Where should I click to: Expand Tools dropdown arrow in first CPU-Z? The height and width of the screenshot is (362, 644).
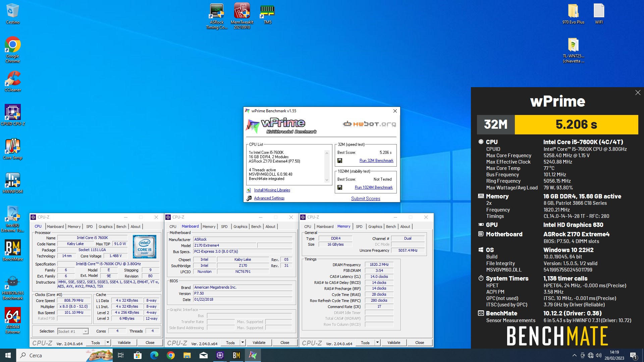[108, 343]
